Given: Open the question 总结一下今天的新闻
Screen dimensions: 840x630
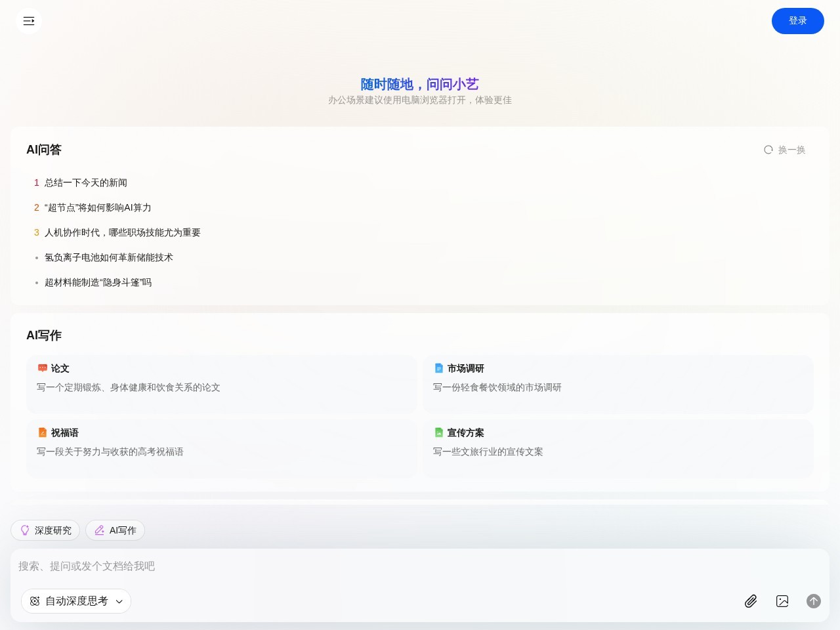Looking at the screenshot, I should [86, 182].
